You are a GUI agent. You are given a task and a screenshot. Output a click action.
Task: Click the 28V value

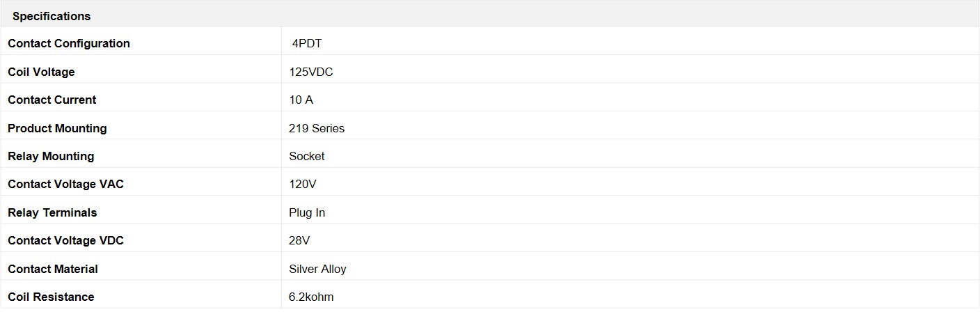point(299,240)
